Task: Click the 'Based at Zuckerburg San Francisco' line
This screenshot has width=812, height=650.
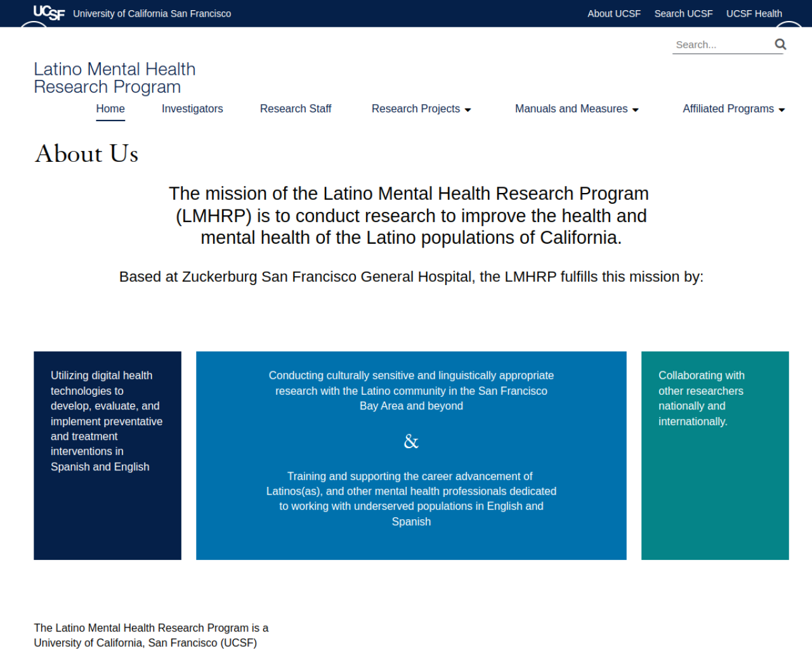Action: (411, 277)
